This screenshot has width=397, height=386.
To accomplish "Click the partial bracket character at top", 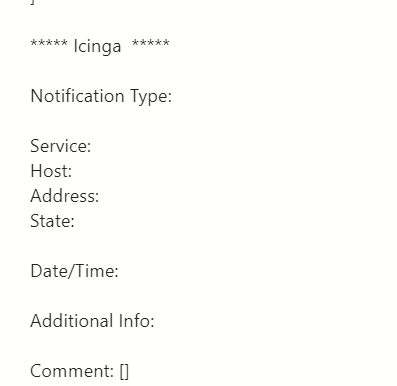I will 33,2.
